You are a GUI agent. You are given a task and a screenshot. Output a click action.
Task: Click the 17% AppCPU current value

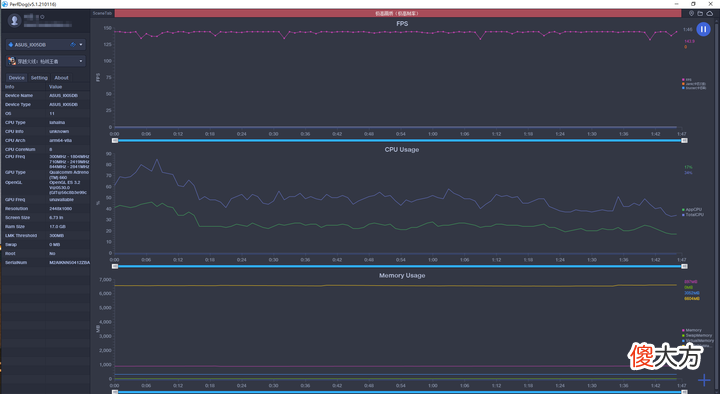pyautogui.click(x=688, y=167)
